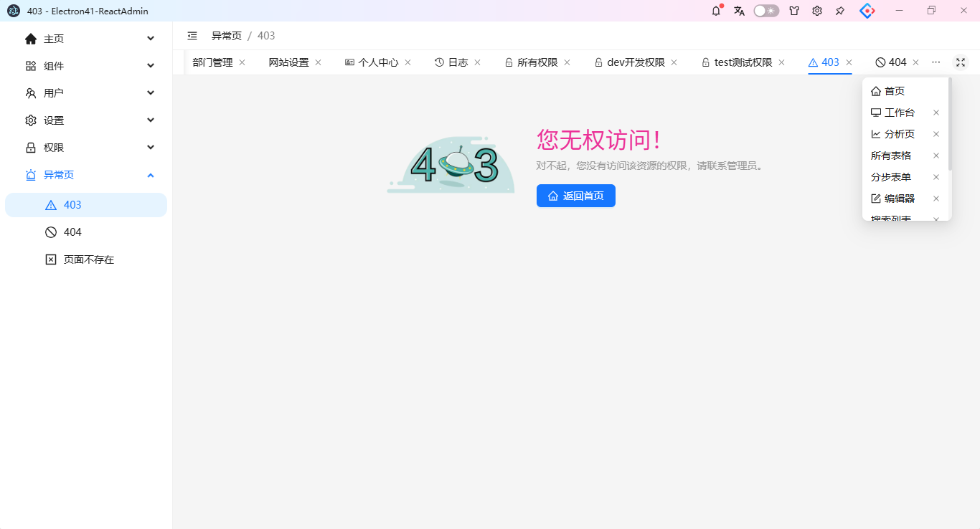Switch to the 所有权限 tab

point(531,62)
